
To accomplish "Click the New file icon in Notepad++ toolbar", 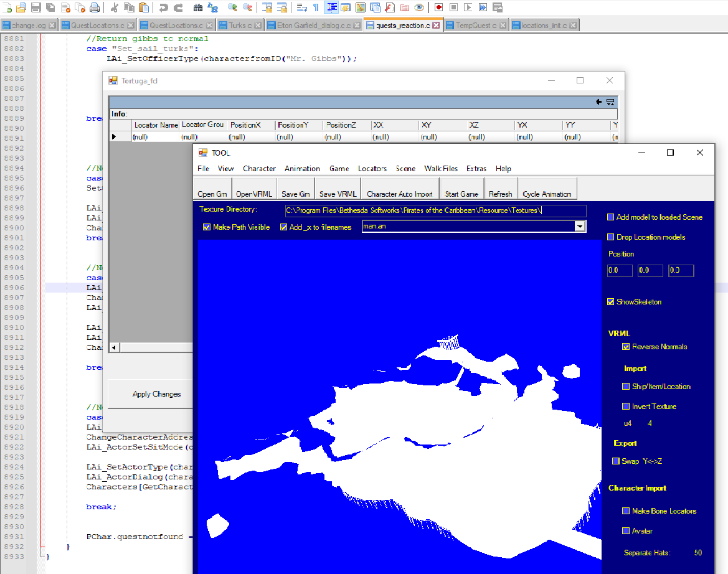I will [8, 7].
